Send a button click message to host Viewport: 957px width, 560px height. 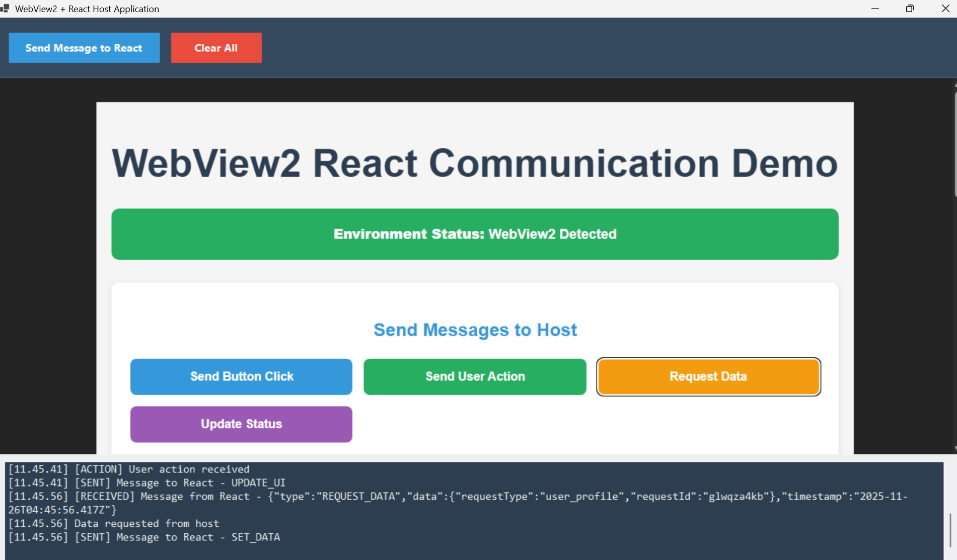(241, 376)
